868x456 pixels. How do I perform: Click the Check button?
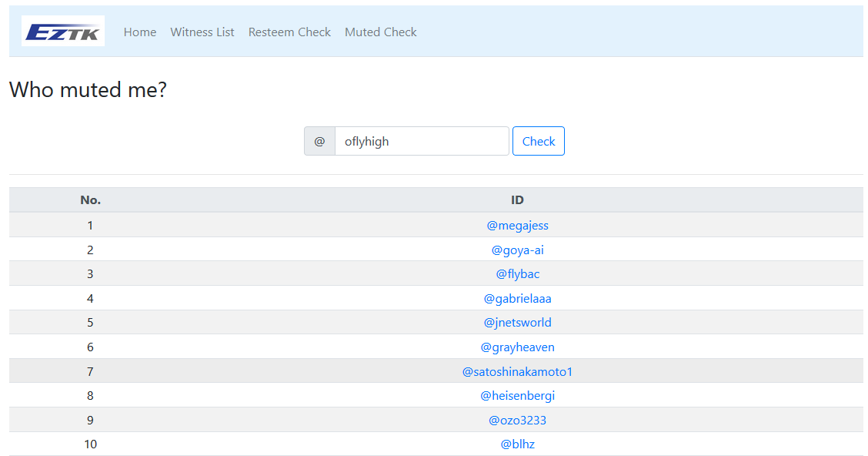(539, 141)
